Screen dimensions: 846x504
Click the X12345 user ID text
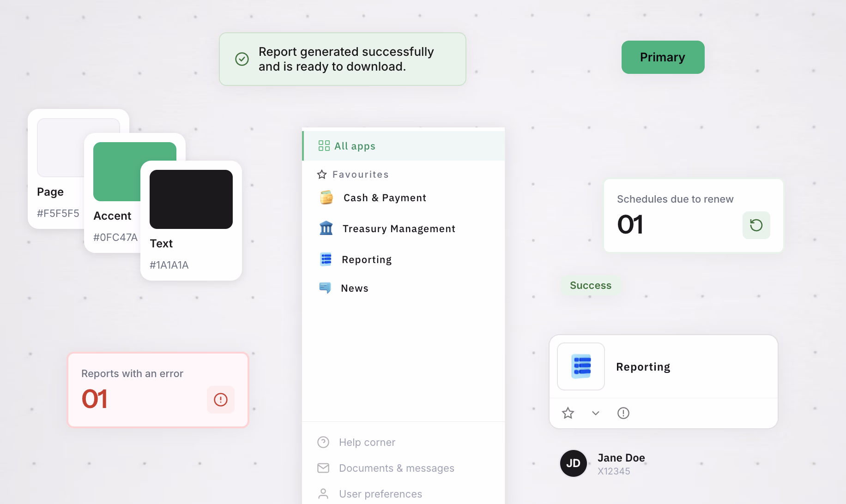[614, 471]
